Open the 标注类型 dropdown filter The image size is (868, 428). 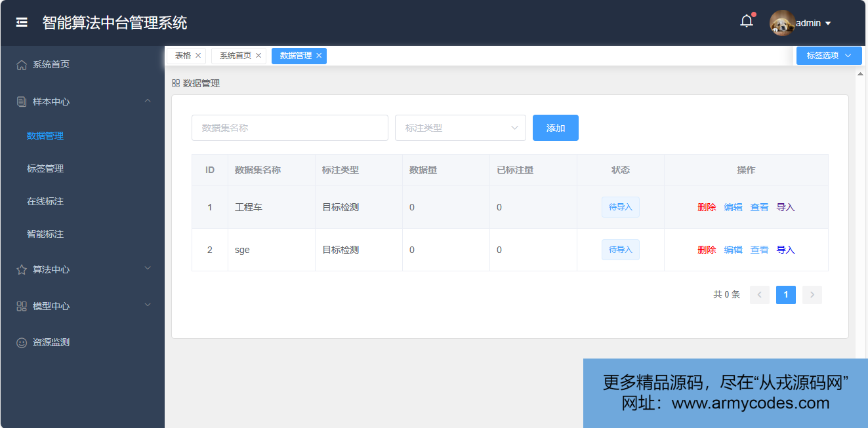(460, 128)
